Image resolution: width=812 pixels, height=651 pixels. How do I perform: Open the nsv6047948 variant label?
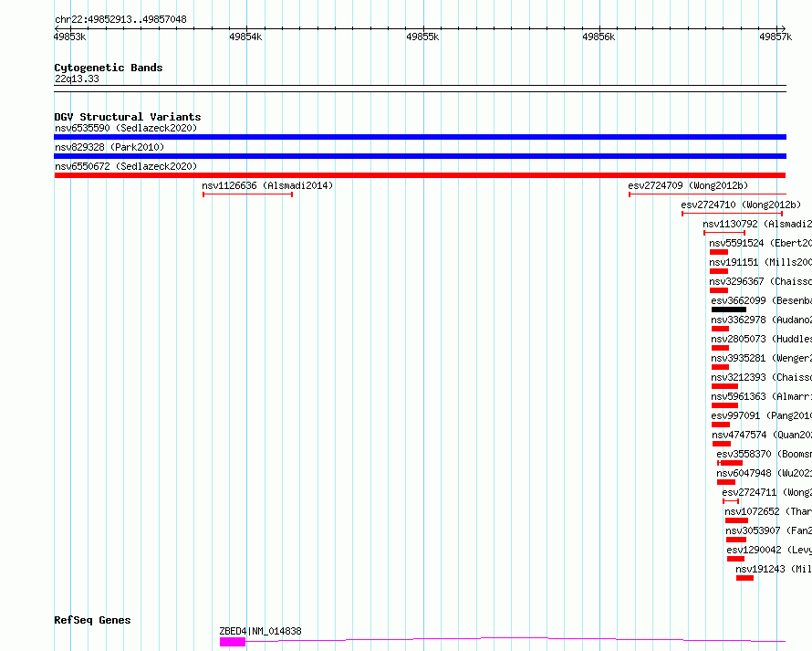765,473
